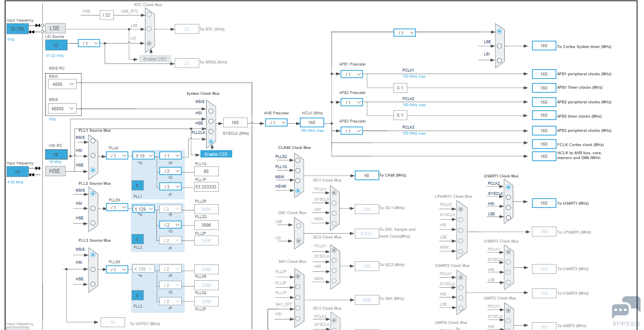Screen dimensions: 644x330
Task: Edit PLL1 fractional value field
Action: [137, 186]
